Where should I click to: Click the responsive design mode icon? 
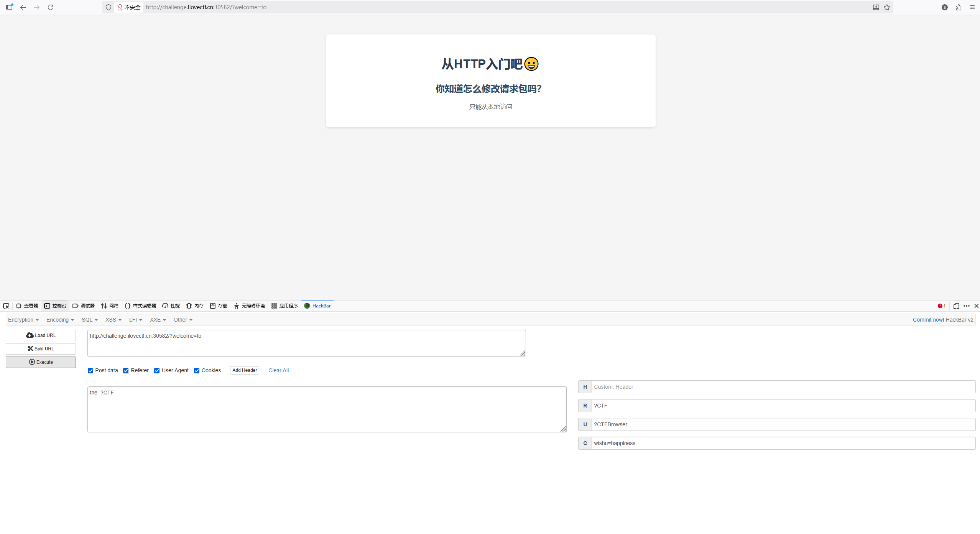(956, 306)
